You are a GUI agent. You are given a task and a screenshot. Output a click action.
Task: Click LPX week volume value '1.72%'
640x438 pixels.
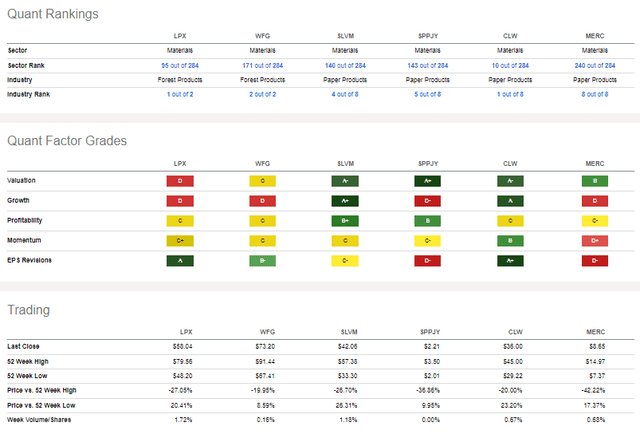click(x=183, y=420)
